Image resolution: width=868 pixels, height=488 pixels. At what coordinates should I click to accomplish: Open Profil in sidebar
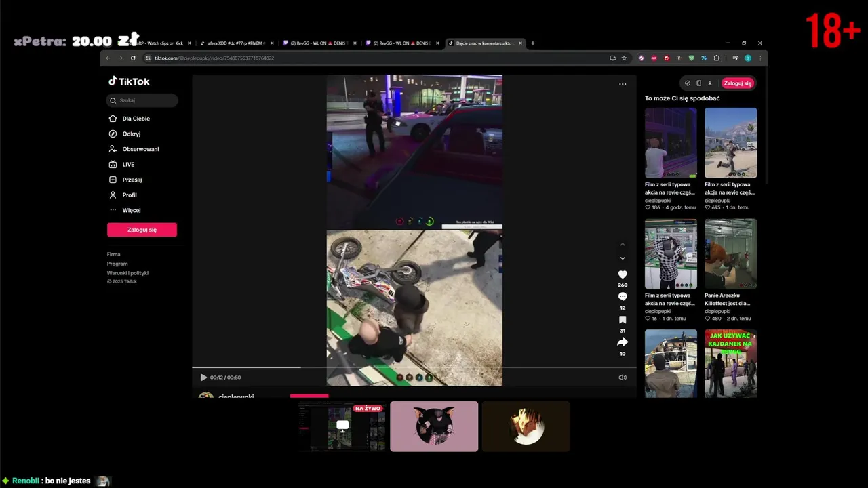[123, 195]
